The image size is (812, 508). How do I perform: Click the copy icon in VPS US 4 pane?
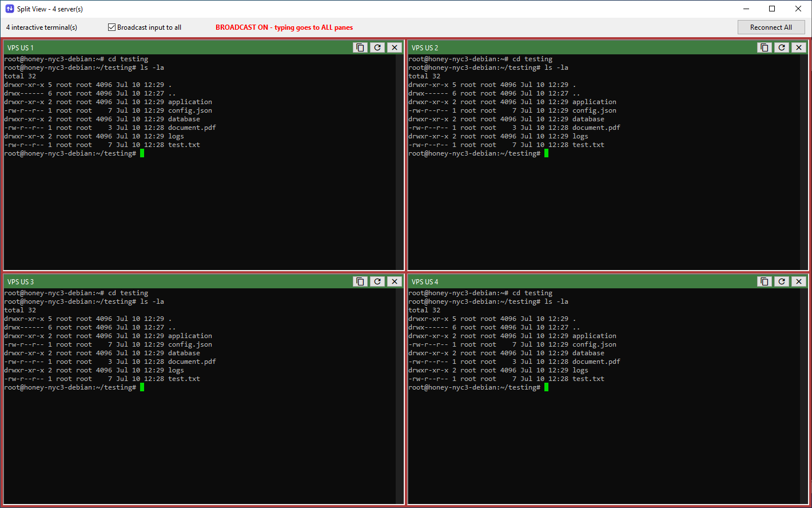point(765,281)
